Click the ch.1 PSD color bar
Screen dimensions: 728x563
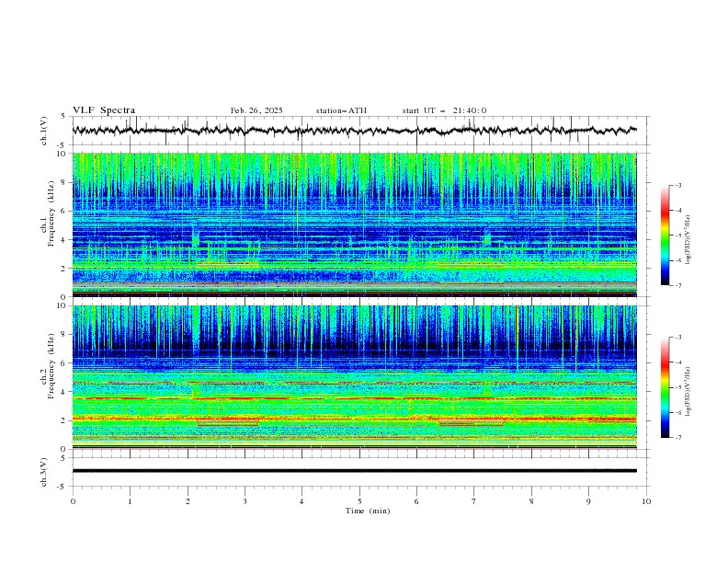[665, 236]
